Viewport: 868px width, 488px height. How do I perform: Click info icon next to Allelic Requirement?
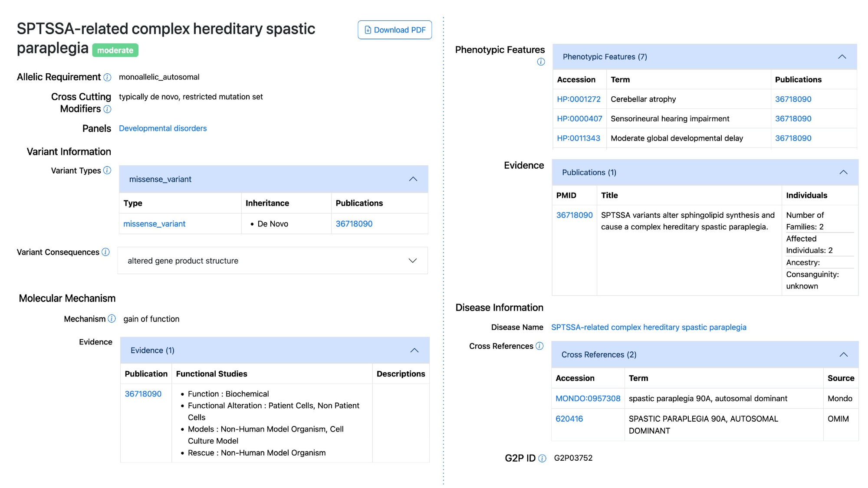pyautogui.click(x=108, y=78)
